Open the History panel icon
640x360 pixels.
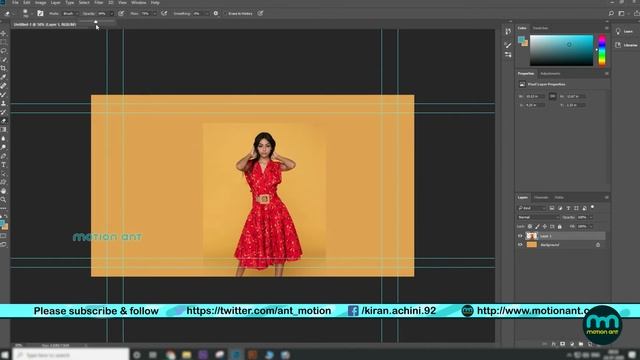point(508,31)
